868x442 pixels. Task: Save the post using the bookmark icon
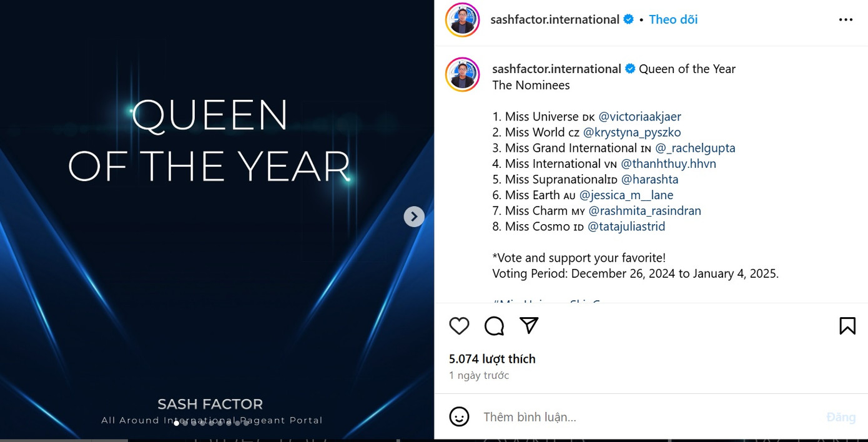(847, 325)
